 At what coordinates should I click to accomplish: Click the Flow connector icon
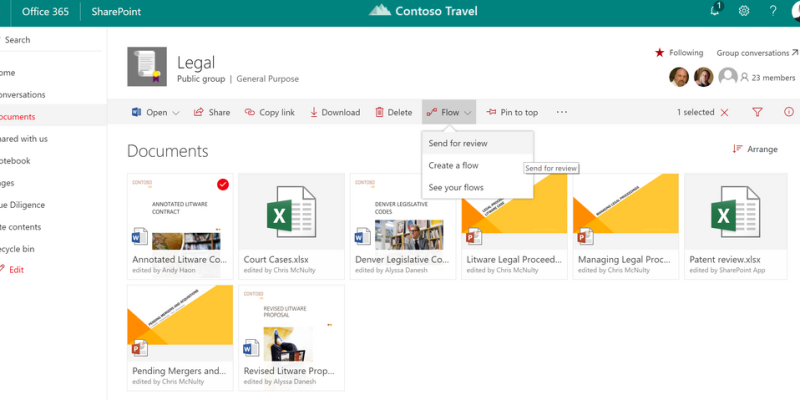(x=432, y=112)
